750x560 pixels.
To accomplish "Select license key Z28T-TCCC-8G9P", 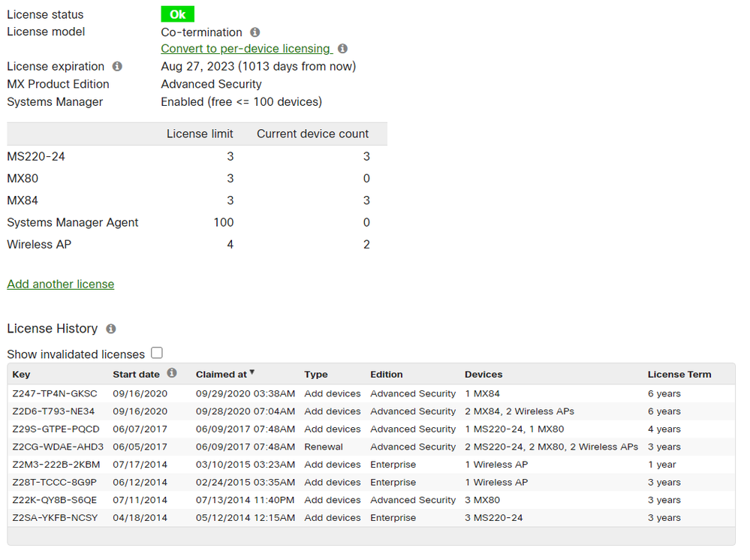I will [55, 482].
